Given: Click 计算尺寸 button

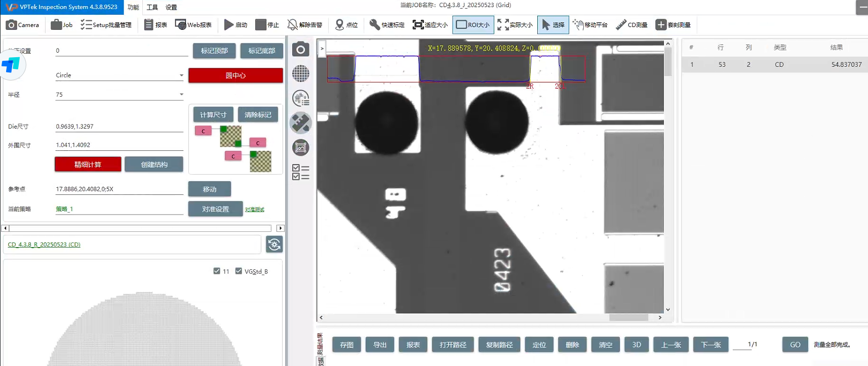Looking at the screenshot, I should pyautogui.click(x=213, y=114).
